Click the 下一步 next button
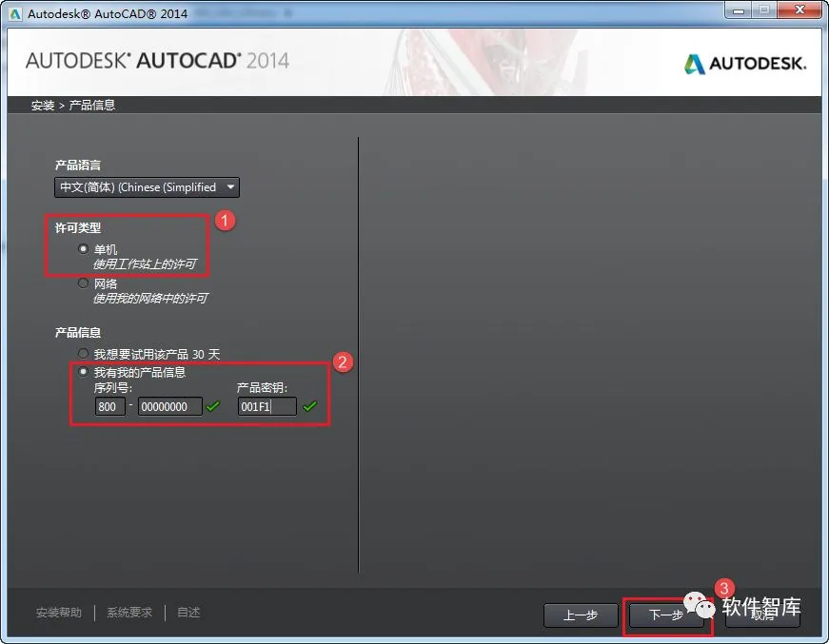The height and width of the screenshot is (644, 829). (666, 615)
